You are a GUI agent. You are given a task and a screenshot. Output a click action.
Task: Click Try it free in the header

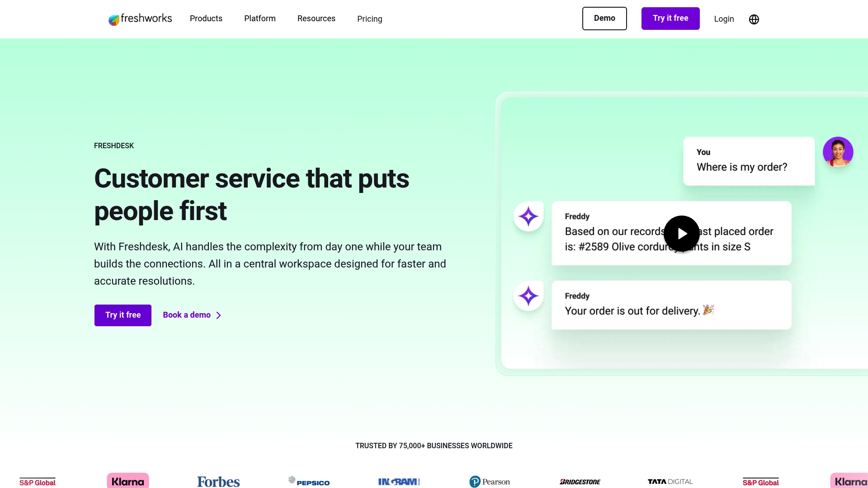click(670, 18)
